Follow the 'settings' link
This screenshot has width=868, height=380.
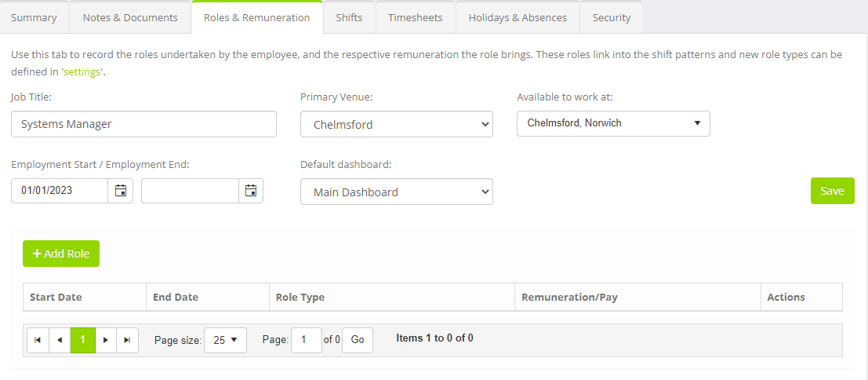click(x=82, y=72)
